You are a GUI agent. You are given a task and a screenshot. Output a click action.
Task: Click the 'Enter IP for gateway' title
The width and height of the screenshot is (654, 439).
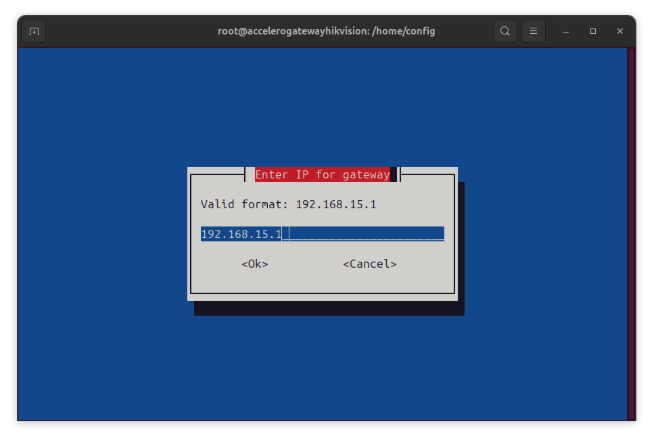pos(322,175)
